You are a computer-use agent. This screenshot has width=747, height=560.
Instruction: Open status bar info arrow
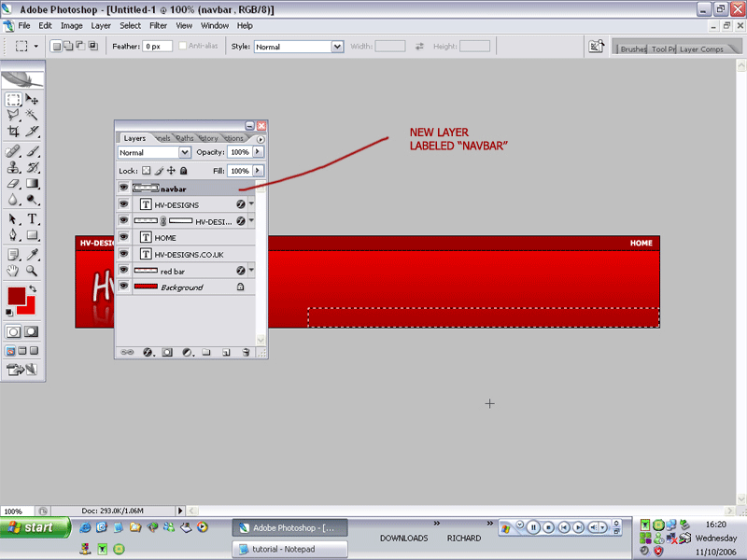(180, 511)
